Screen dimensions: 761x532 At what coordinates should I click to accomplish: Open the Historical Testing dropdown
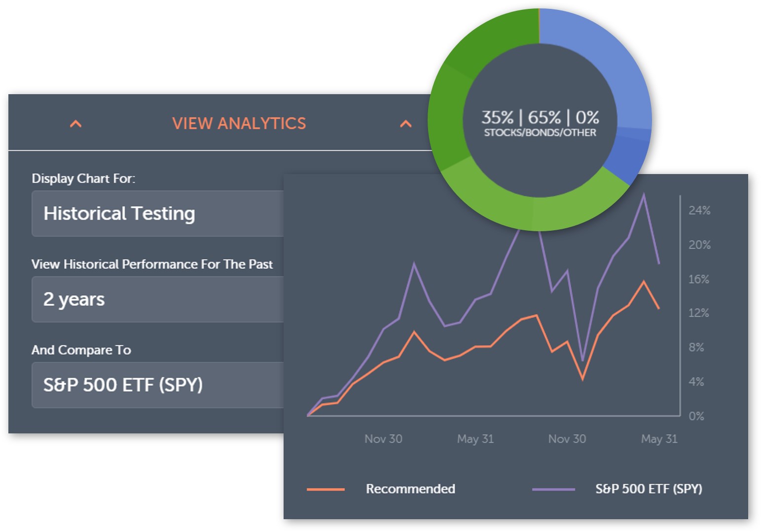click(x=158, y=213)
